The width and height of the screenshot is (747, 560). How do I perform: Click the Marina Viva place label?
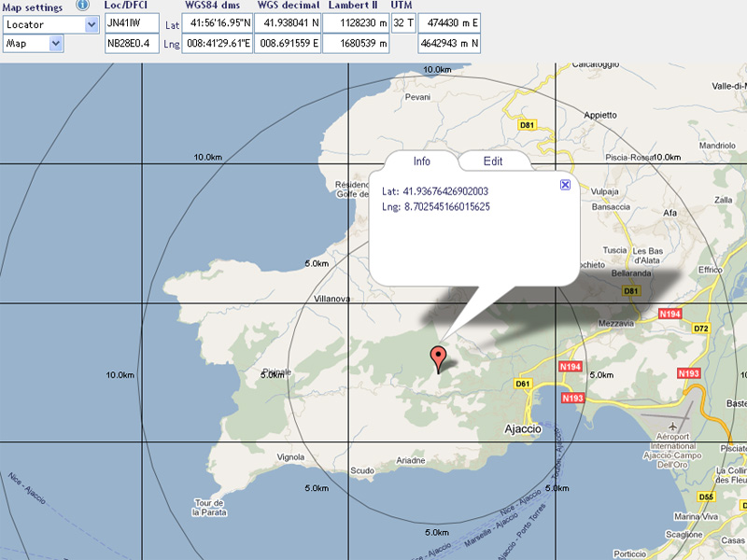696,517
